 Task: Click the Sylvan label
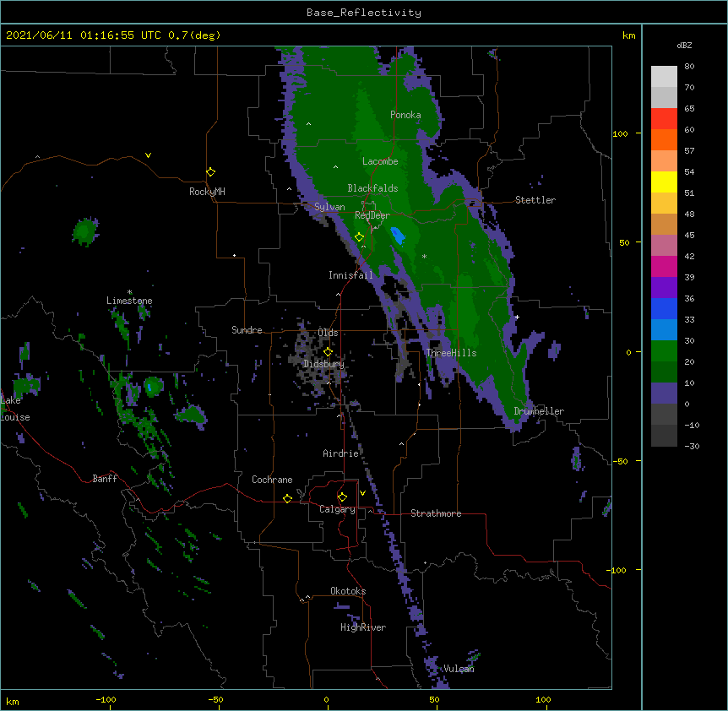(329, 207)
